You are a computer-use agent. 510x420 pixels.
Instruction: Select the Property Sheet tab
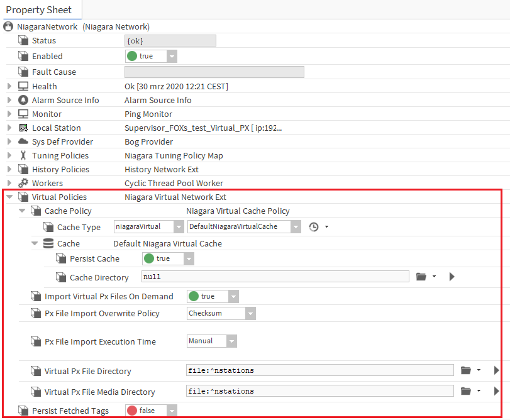(x=39, y=10)
